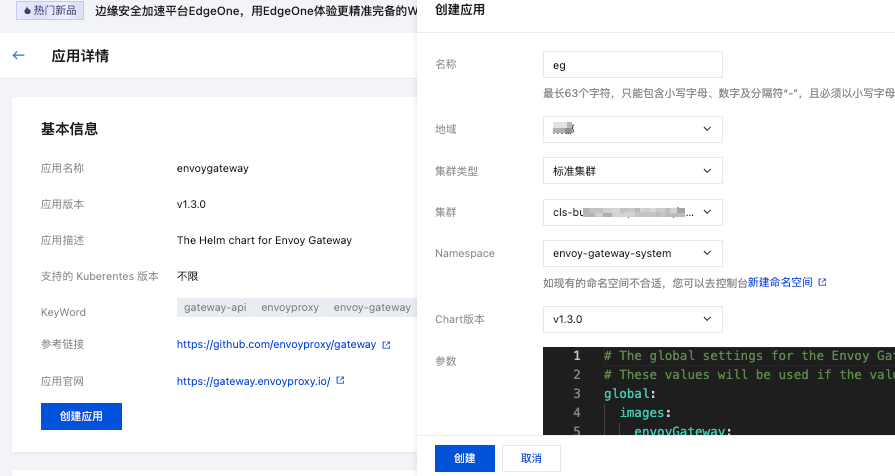Open the 集群 dropdown starting with cls-
Screen dimensions: 895x476
click(x=632, y=212)
